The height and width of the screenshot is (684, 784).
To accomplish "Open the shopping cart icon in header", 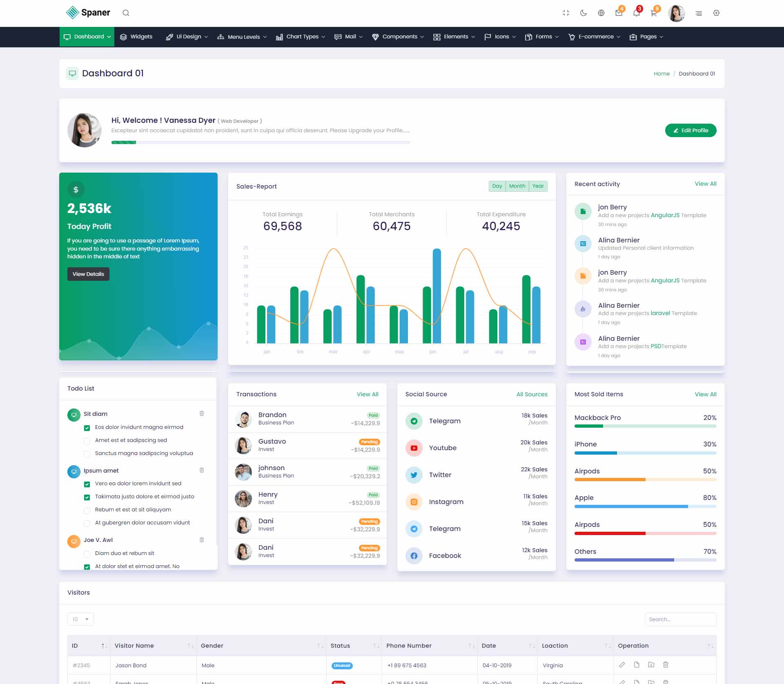I will coord(654,13).
